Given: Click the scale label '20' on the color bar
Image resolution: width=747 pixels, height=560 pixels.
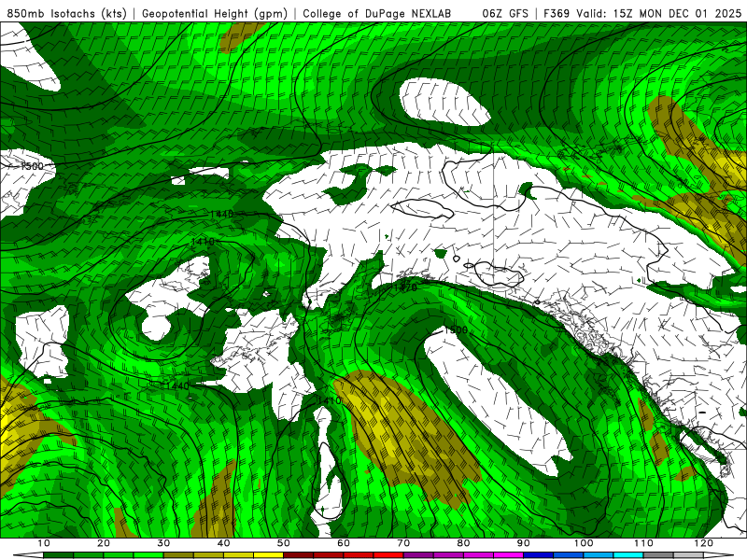Looking at the screenshot, I should point(104,543).
